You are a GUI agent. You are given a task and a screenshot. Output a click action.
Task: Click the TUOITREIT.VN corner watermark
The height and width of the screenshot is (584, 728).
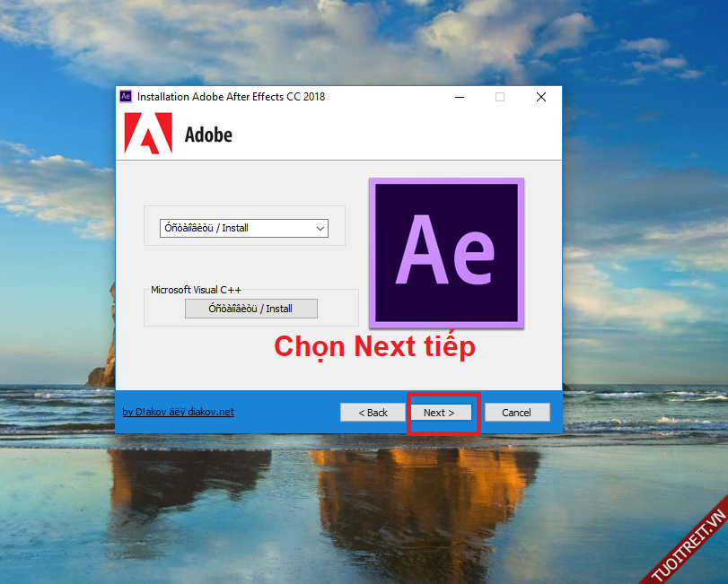tap(689, 540)
